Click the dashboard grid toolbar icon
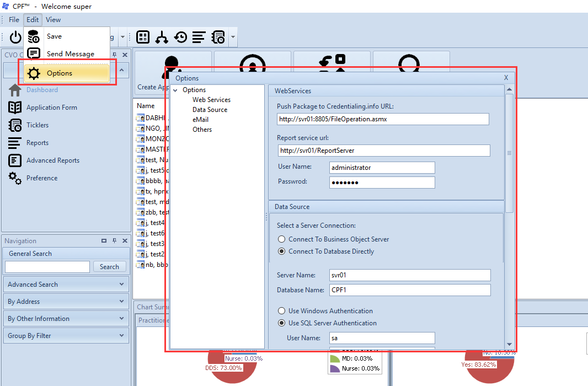This screenshot has height=386, width=588. tap(143, 37)
